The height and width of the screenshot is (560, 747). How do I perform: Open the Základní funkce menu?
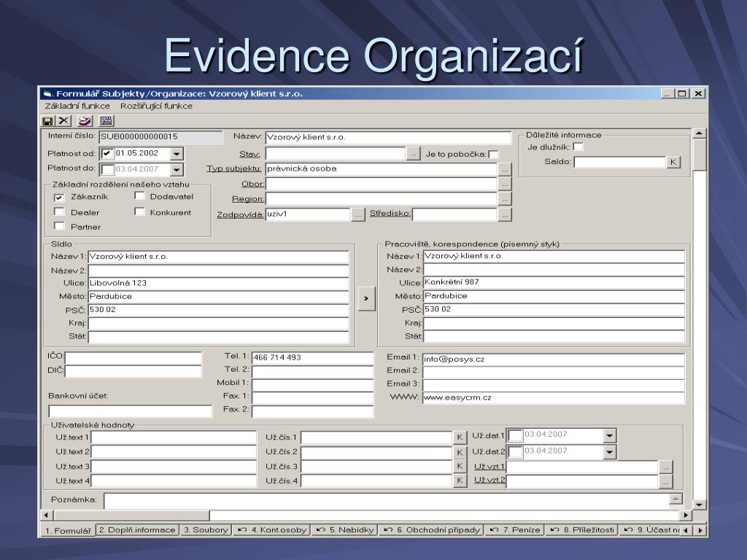77,106
